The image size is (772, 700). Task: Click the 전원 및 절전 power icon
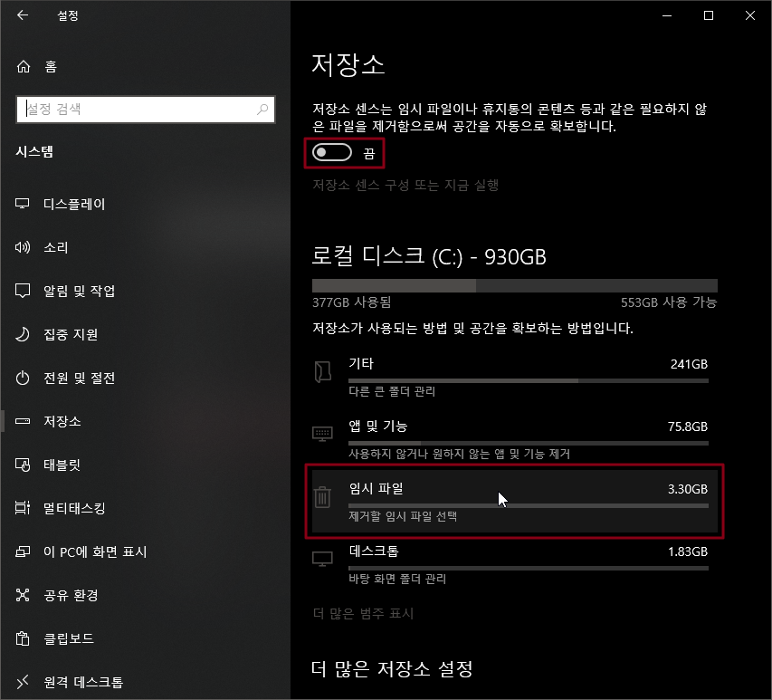(x=23, y=378)
